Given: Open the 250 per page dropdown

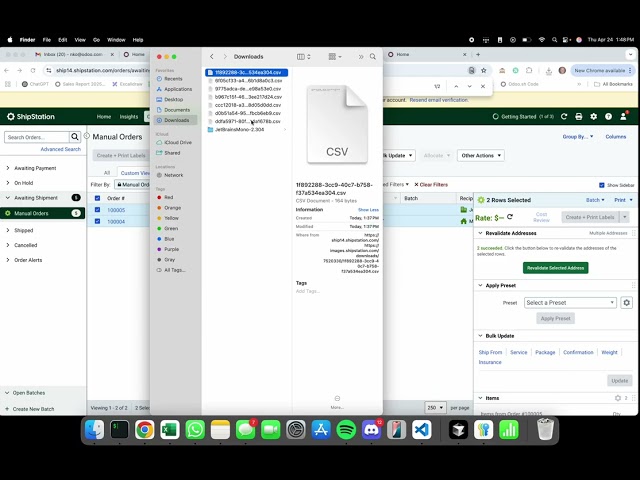Looking at the screenshot, I should 435,407.
